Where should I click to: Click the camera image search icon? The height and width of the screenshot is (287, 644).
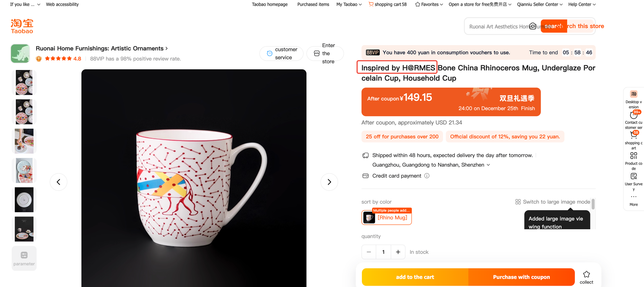[533, 26]
